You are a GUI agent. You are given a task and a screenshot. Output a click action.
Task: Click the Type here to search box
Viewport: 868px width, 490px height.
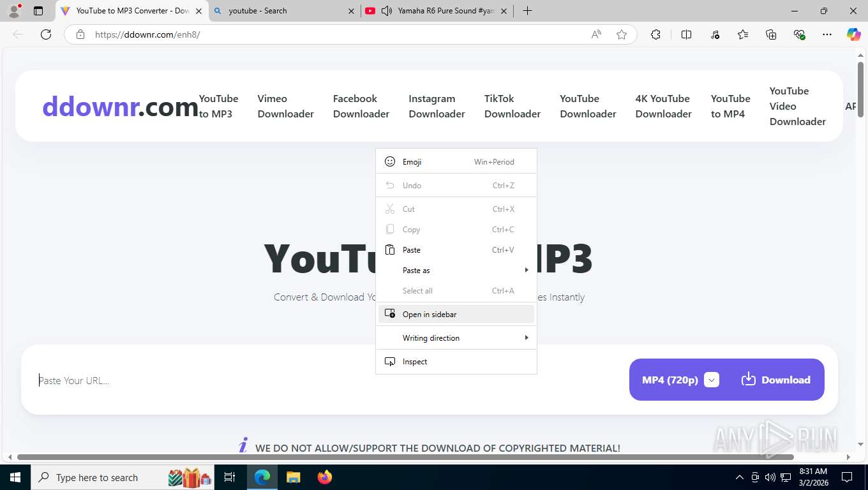pos(123,477)
